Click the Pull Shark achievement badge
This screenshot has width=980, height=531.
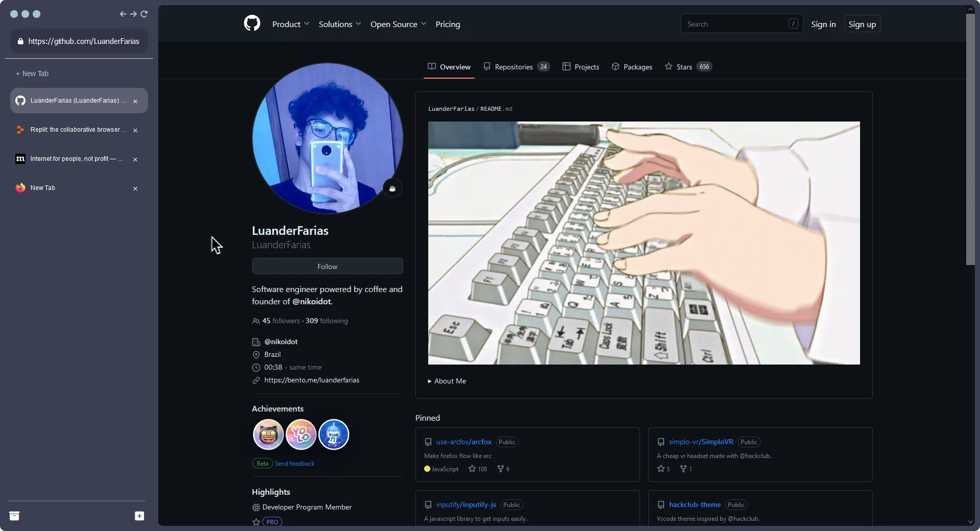pyautogui.click(x=334, y=435)
